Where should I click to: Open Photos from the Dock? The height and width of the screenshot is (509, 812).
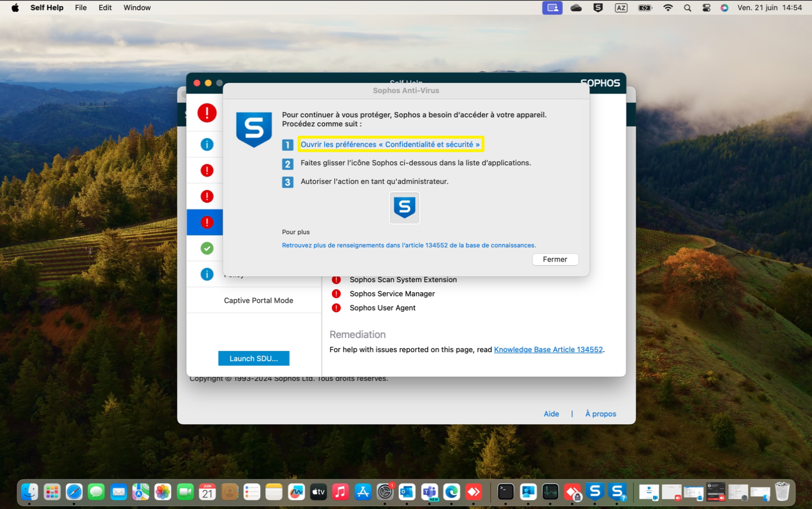click(x=163, y=492)
